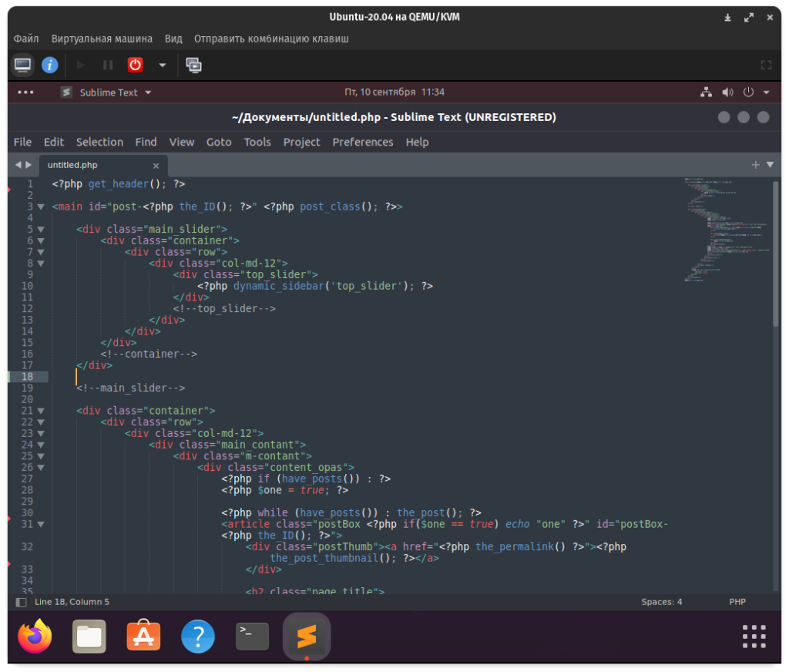Expand the shutdown options dropdown arrow
789x672 pixels.
162,66
